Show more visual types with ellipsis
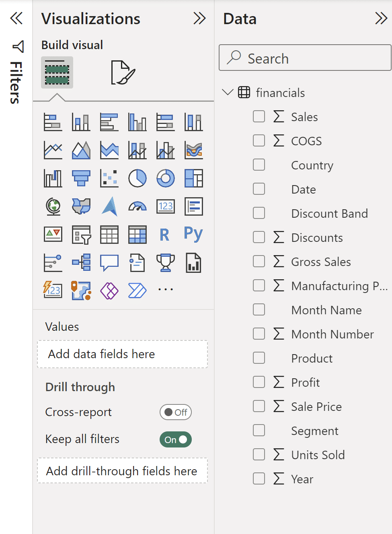 coord(165,289)
